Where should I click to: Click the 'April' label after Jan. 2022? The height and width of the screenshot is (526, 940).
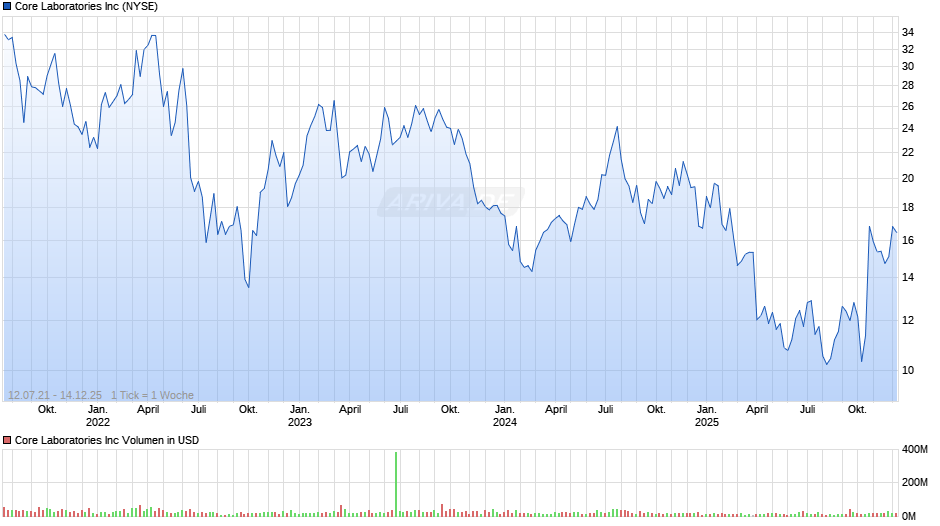tap(148, 410)
